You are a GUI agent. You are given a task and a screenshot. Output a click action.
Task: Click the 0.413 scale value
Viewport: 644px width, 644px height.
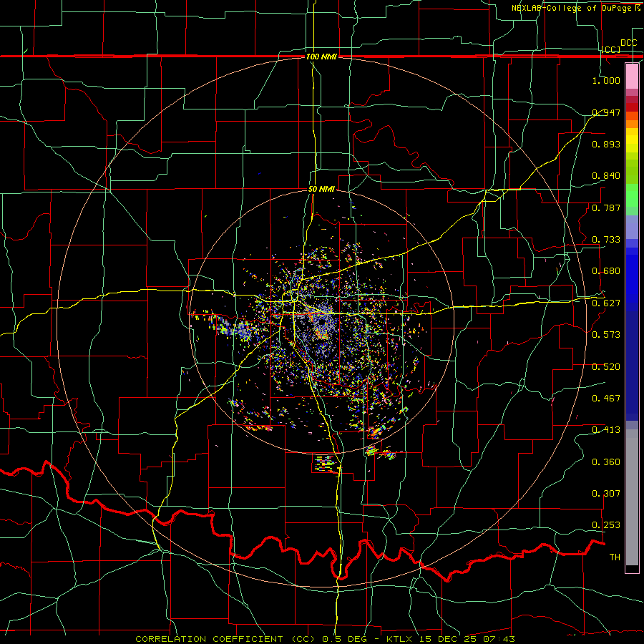(606, 430)
